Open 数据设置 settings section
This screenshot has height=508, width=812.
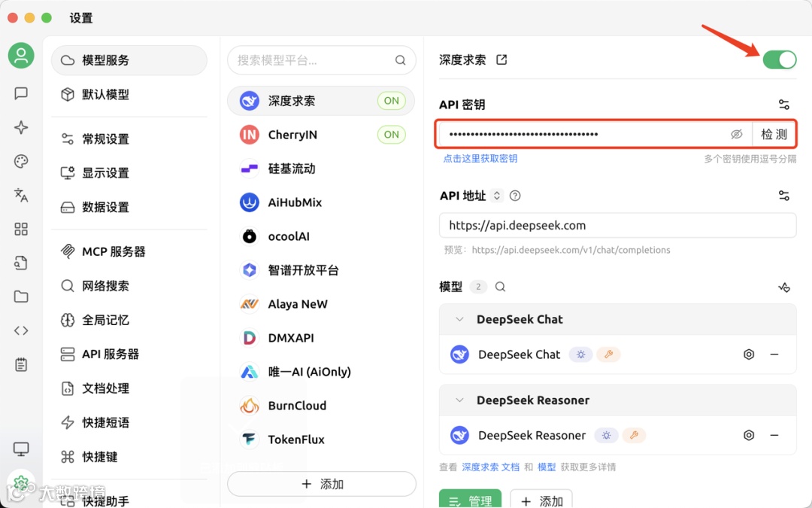129,208
